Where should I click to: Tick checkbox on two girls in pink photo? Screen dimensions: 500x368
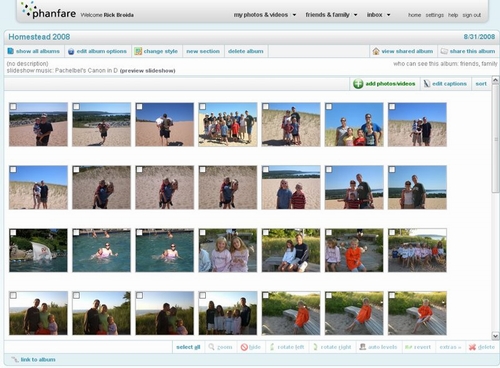[202, 232]
